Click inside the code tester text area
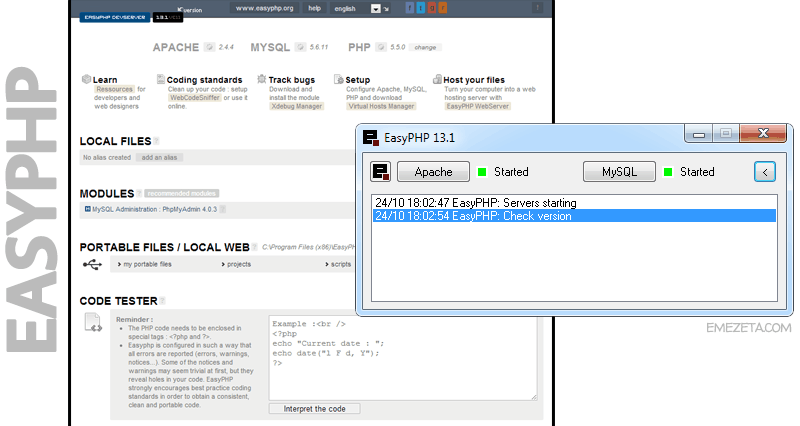 pyautogui.click(x=403, y=357)
